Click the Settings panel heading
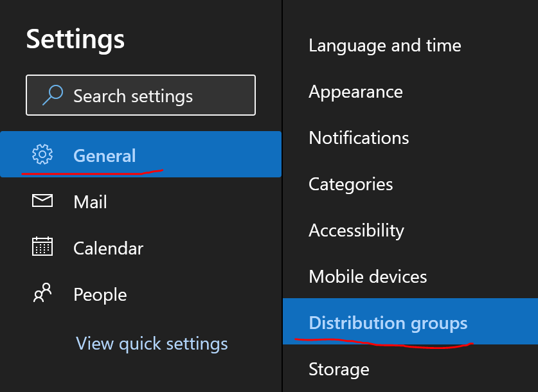The image size is (538, 392). coord(75,39)
